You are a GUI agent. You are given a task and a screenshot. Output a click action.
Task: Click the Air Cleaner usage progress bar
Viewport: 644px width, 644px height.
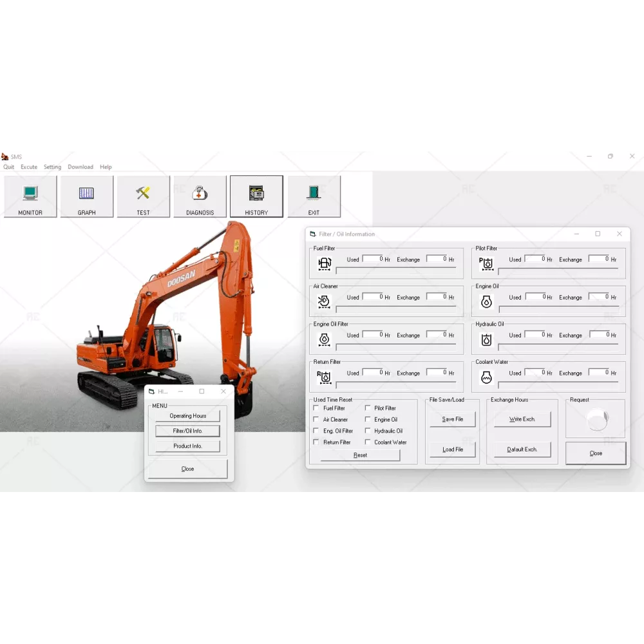[x=395, y=309]
